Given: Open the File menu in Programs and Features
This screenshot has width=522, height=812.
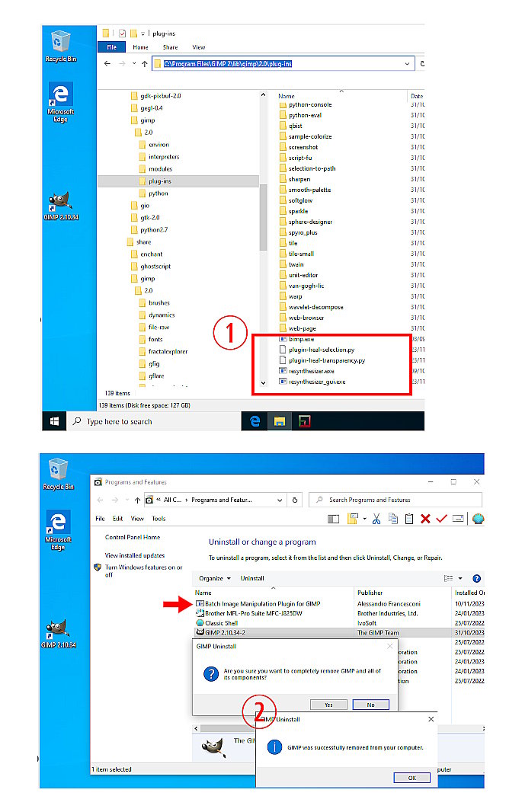Looking at the screenshot, I should point(100,519).
